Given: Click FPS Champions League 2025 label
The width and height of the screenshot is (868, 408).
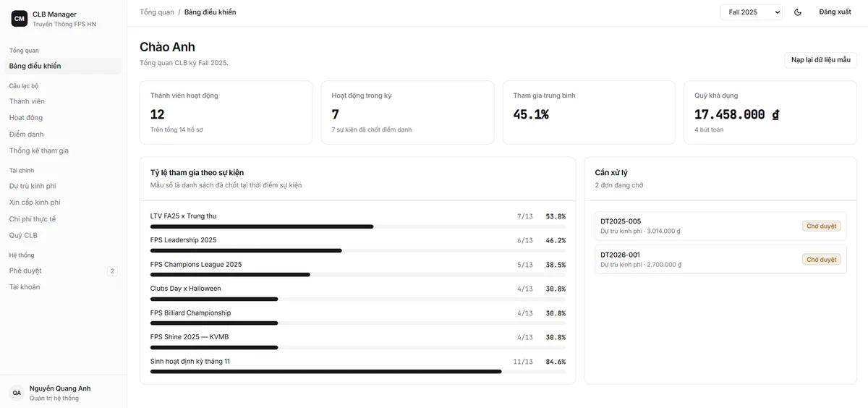Looking at the screenshot, I should [x=196, y=265].
